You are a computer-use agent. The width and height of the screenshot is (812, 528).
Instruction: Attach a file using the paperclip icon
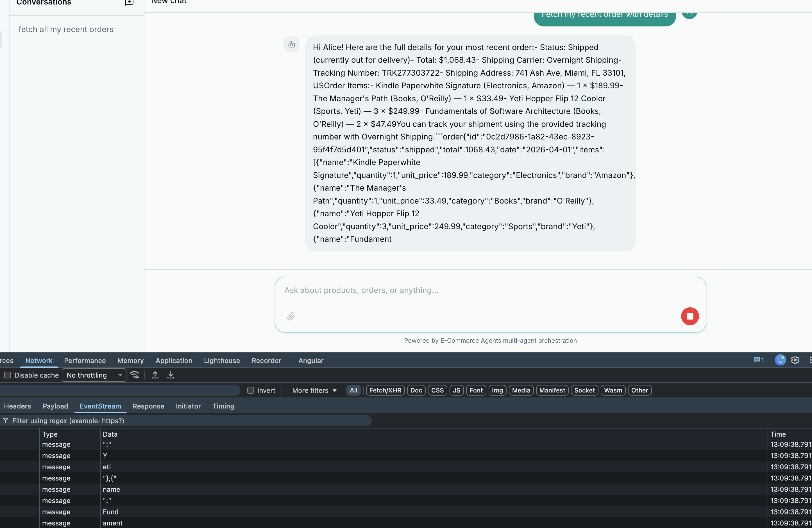pos(291,316)
